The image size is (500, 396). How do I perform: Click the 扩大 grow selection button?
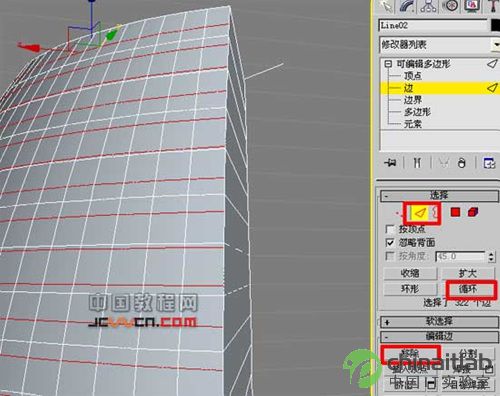pos(468,273)
